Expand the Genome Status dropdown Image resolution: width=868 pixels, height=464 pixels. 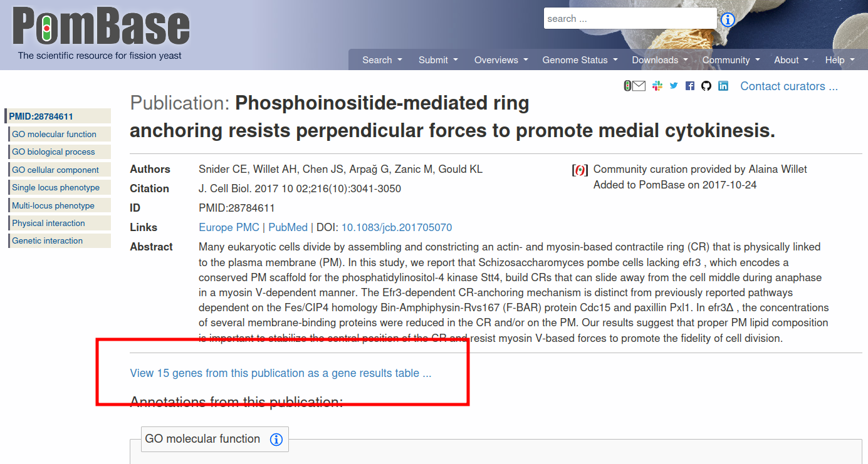(x=580, y=60)
